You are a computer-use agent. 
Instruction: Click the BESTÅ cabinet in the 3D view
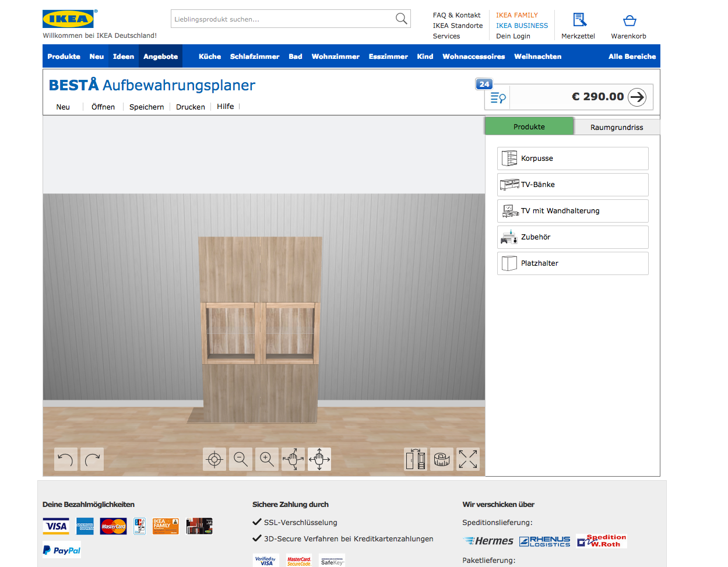260,329
